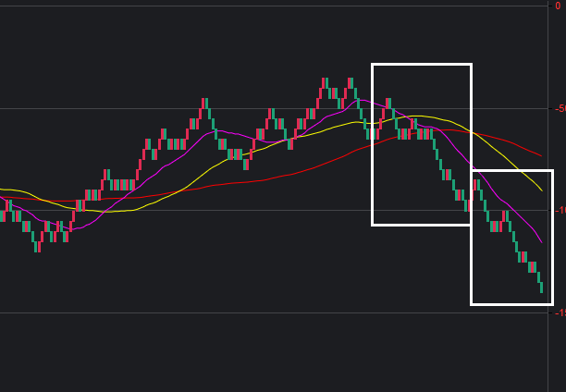The width and height of the screenshot is (566, 392).
Task: Click the top-right corner of the upper white rectangle
Action: pos(471,65)
